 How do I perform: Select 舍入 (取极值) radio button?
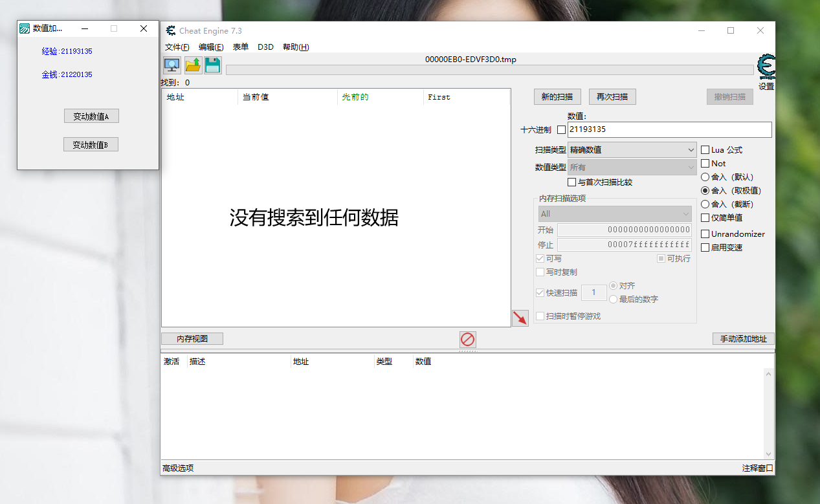coord(705,191)
